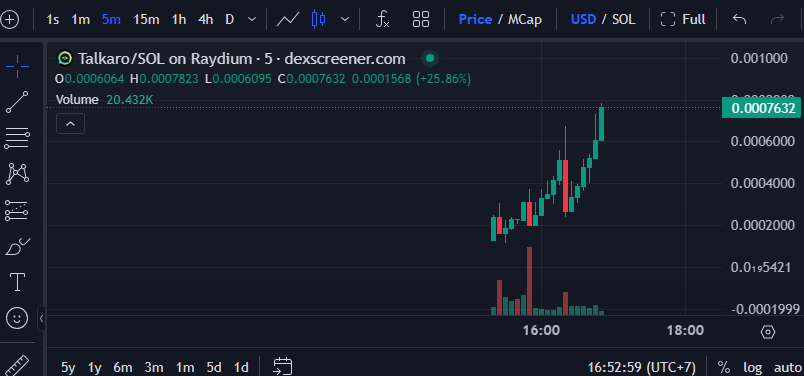
Task: Select the trend line drawing tool
Action: coord(17,102)
